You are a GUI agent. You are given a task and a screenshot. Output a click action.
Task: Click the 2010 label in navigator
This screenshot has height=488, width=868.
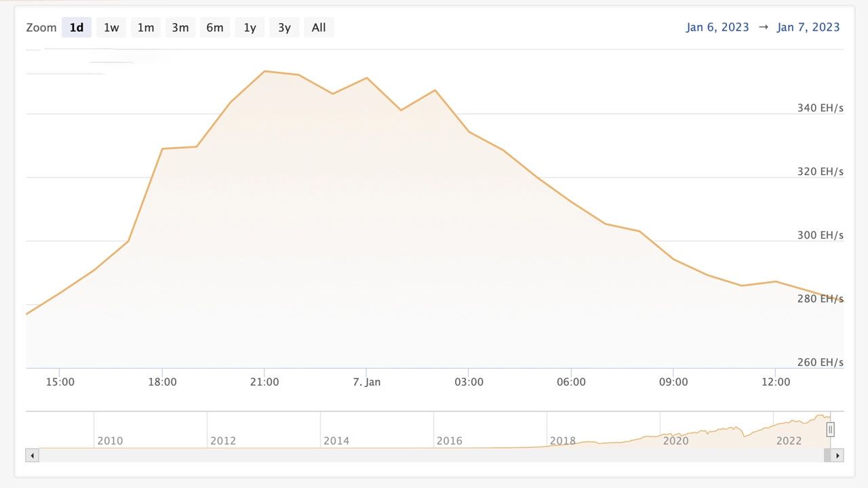point(110,441)
